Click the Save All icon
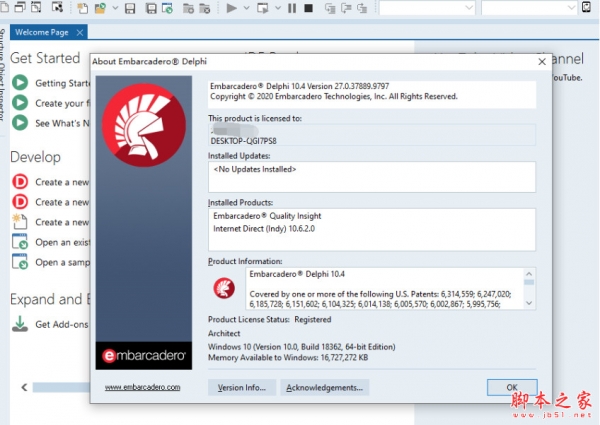Viewport: 600px width, 425px height. (151, 8)
